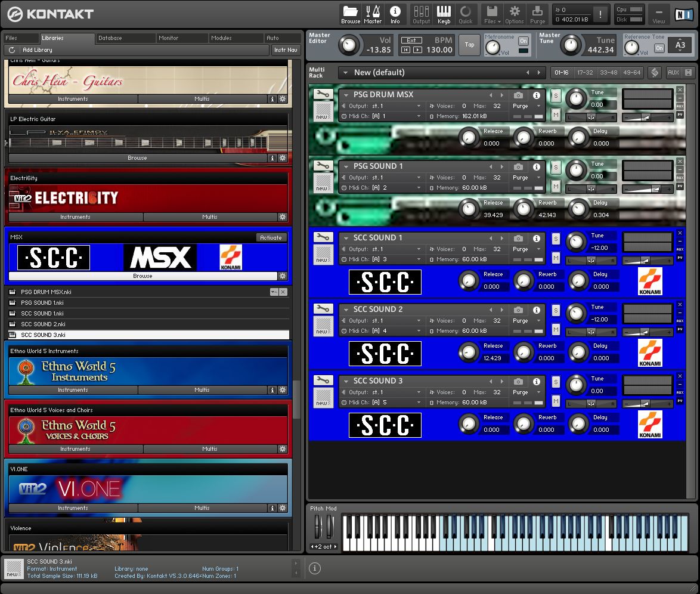Switch to the Files tab
The width and height of the screenshot is (700, 594).
pos(21,38)
